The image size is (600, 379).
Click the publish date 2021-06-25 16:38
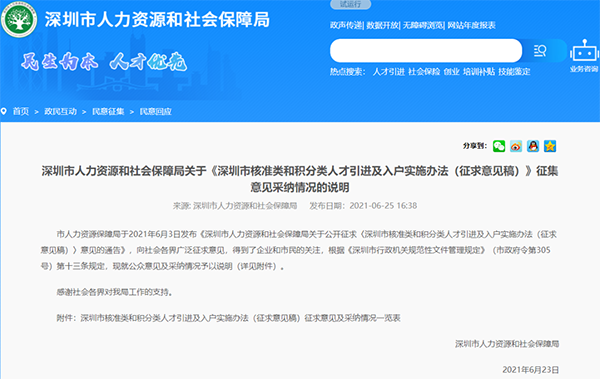(383, 206)
